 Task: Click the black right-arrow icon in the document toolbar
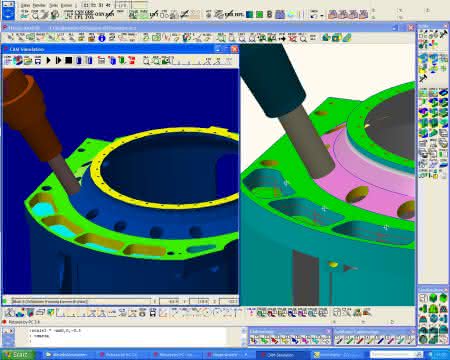[282, 38]
